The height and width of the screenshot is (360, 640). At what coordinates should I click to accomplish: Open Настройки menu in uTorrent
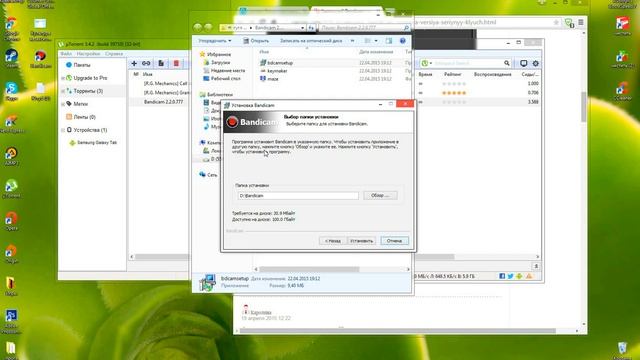pyautogui.click(x=88, y=54)
